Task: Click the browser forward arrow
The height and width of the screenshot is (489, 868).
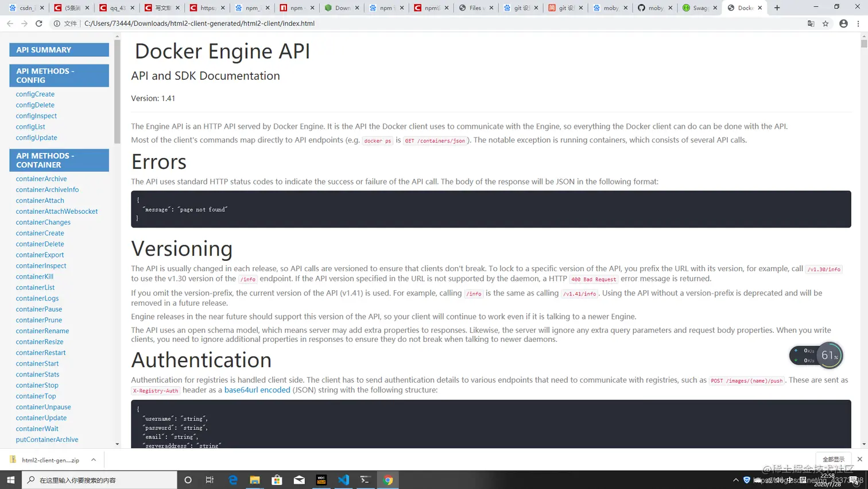Action: click(x=24, y=24)
